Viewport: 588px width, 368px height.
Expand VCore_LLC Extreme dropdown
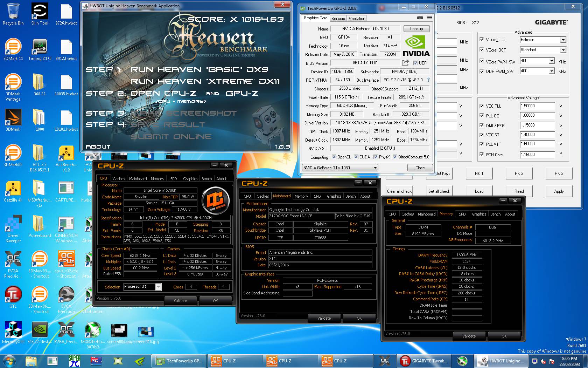563,40
